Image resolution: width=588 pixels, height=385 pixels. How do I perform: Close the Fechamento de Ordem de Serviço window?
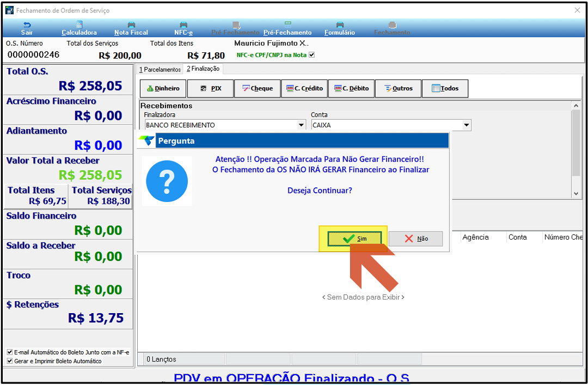tap(578, 10)
